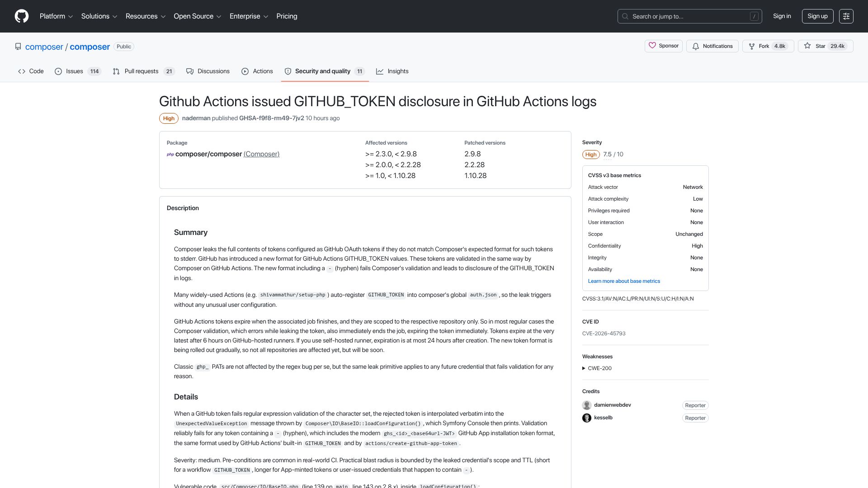Open the composer repository name link
The height and width of the screenshot is (488, 868).
click(x=90, y=47)
